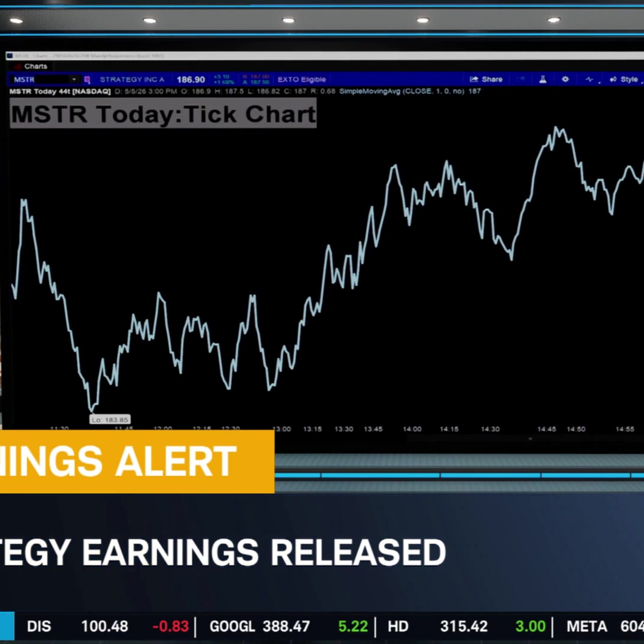
Task: Click the HD ticker symbol
Action: coord(398,627)
